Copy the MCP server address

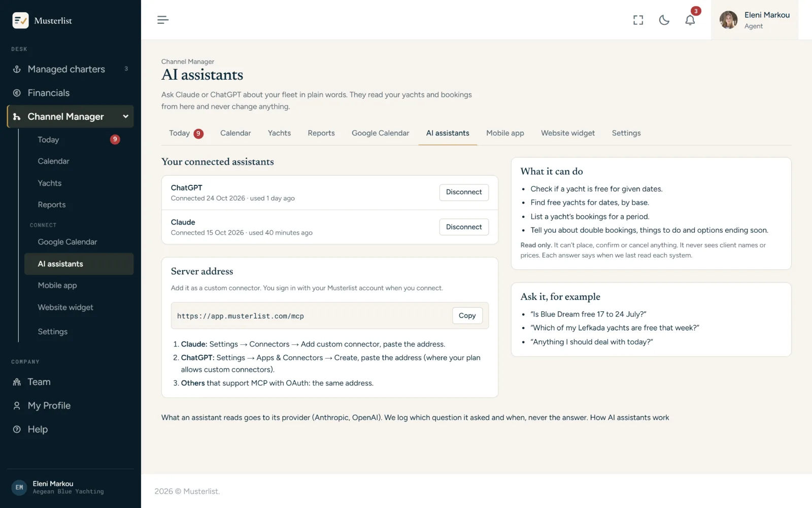[467, 316]
